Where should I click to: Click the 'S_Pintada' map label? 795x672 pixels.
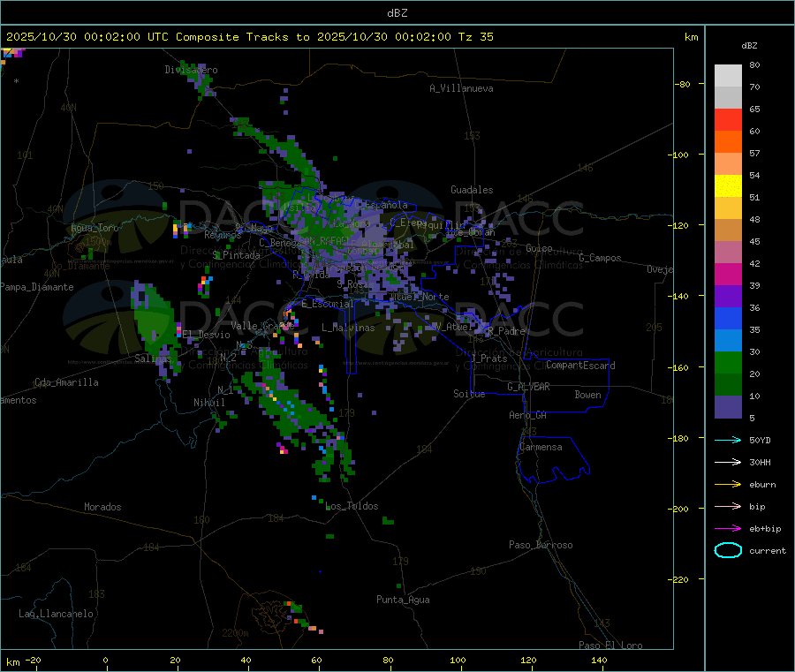click(x=237, y=255)
